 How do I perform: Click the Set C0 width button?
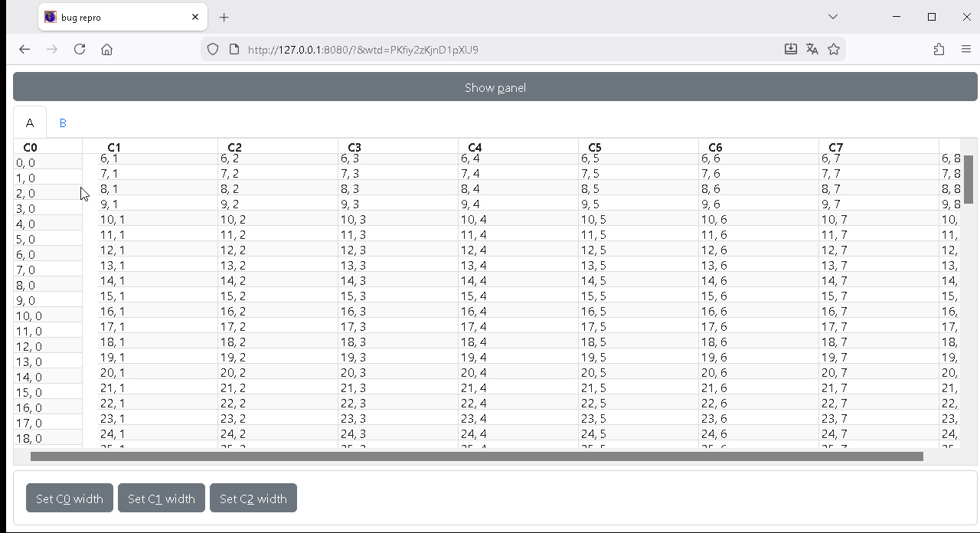click(x=70, y=499)
